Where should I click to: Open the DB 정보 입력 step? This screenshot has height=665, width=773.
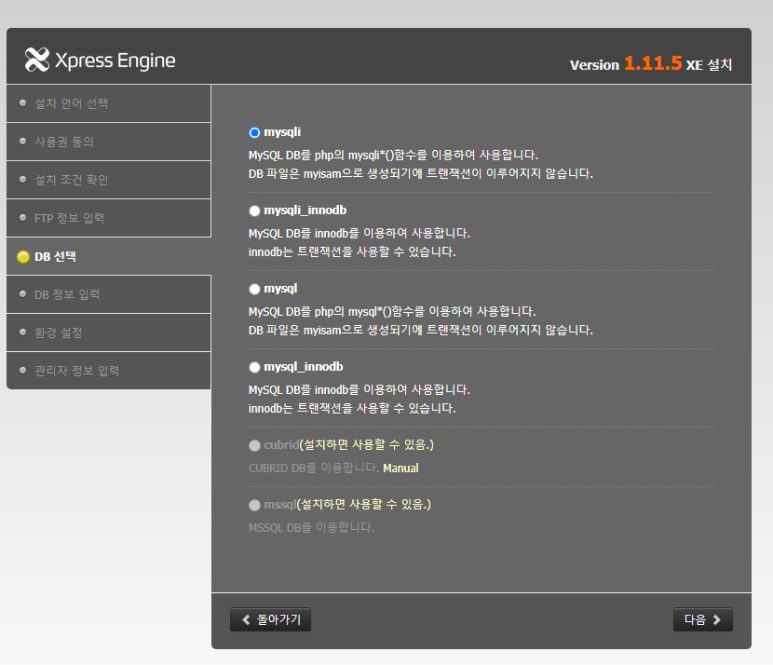coord(108,294)
